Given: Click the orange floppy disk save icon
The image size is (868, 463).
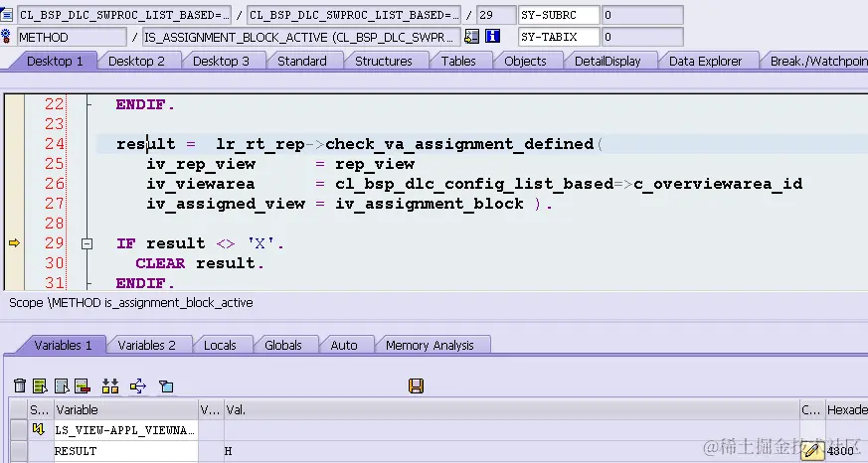Looking at the screenshot, I should (x=416, y=386).
